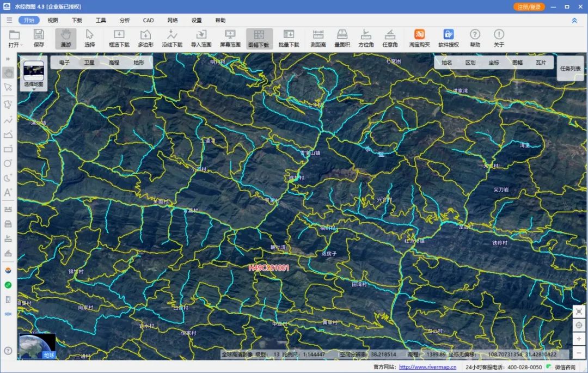Select left sidebar arrow pointer tool
This screenshot has height=373, width=588.
pos(8,87)
